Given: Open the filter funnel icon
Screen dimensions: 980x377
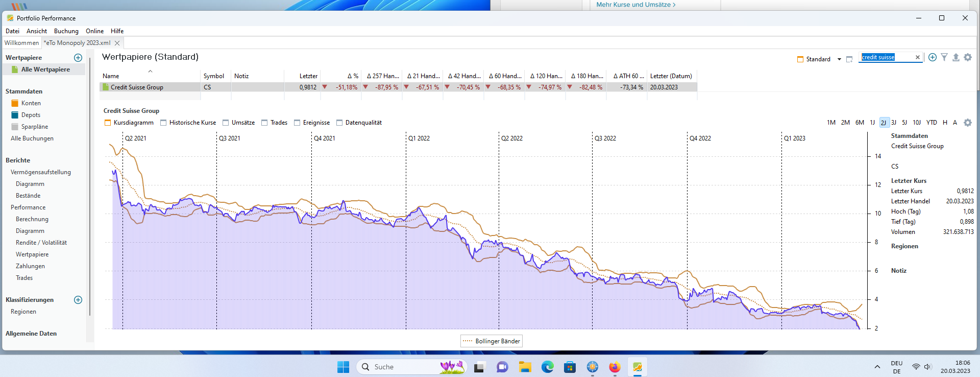Looking at the screenshot, I should coord(944,57).
